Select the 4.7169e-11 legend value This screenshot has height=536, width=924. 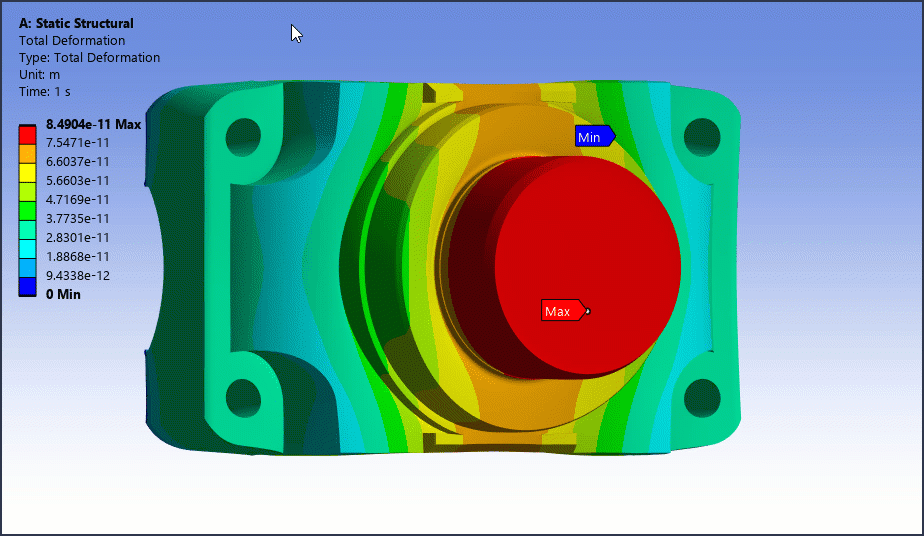[78, 199]
